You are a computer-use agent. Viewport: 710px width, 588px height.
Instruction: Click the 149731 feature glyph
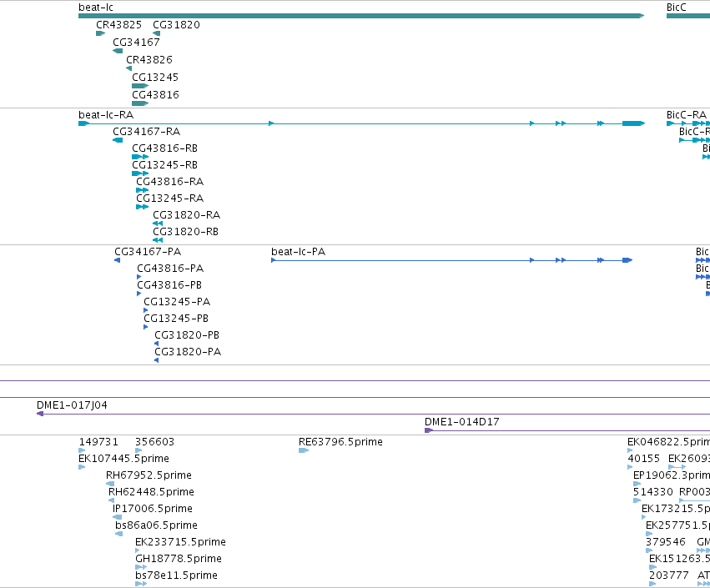(82, 450)
